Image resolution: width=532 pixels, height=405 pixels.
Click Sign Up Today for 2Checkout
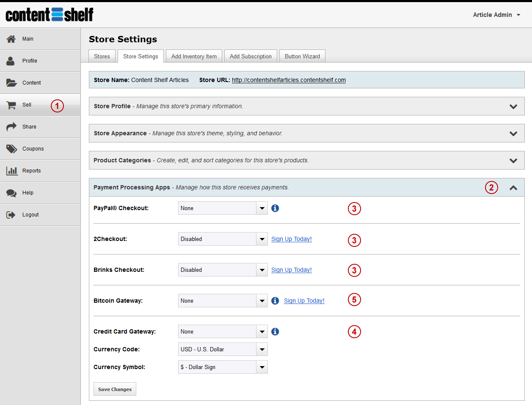292,239
